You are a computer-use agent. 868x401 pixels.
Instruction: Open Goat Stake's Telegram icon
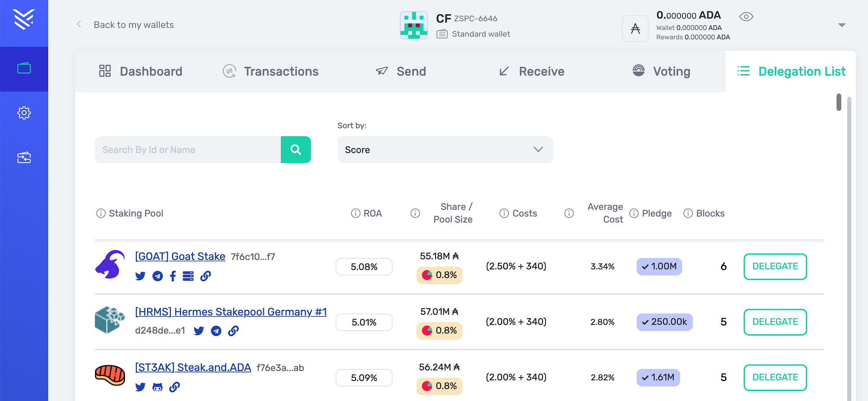pos(158,276)
